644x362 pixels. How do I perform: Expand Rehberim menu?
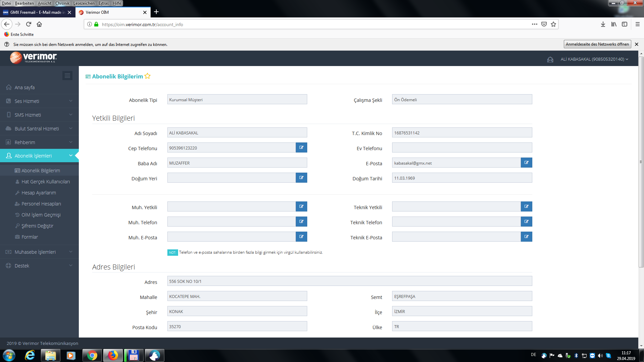click(39, 142)
